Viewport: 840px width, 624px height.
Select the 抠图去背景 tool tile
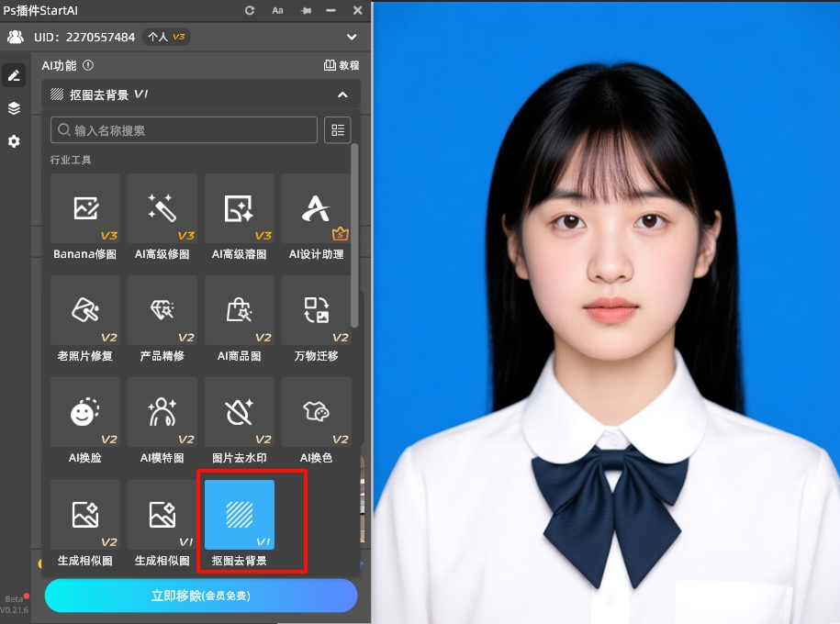click(x=240, y=516)
